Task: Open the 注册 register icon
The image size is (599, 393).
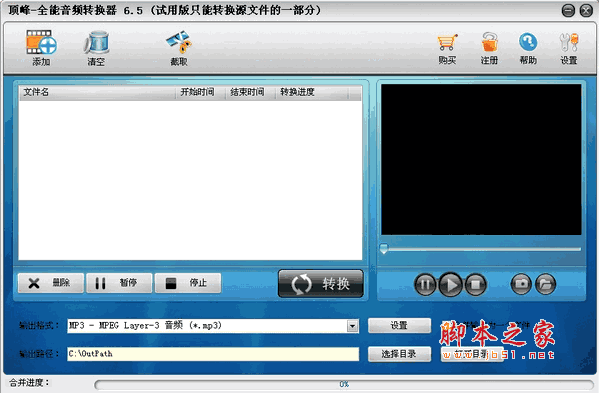Action: (x=489, y=49)
